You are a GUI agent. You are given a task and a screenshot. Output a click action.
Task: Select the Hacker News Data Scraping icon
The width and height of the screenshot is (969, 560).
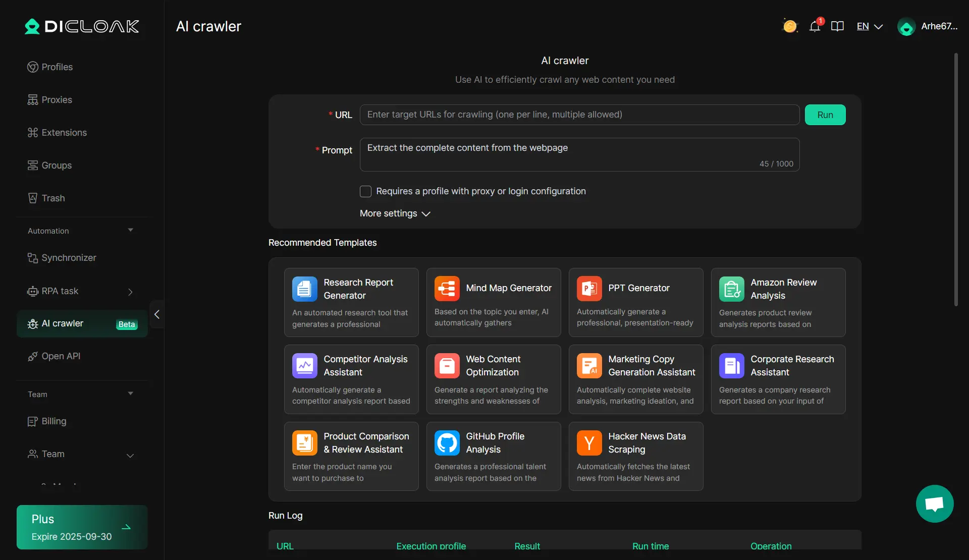pyautogui.click(x=589, y=443)
